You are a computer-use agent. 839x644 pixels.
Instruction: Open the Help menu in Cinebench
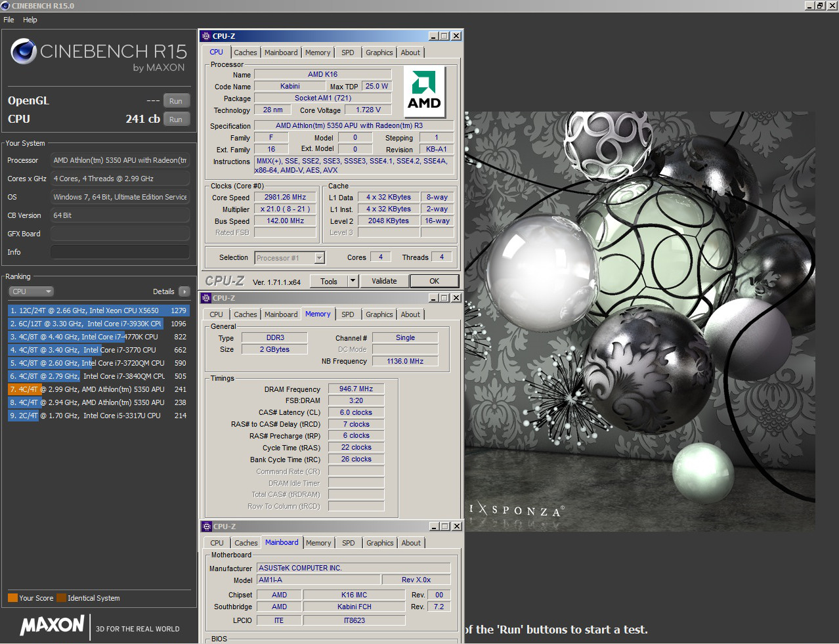pyautogui.click(x=30, y=20)
